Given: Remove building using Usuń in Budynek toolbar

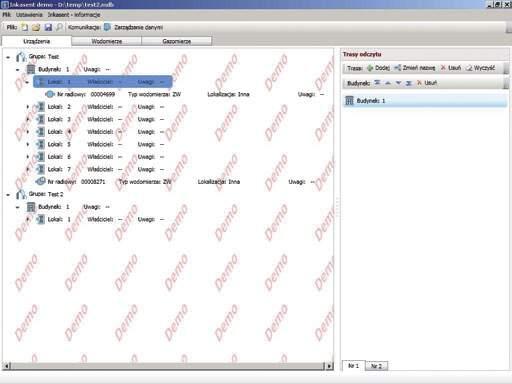Looking at the screenshot, I should point(427,83).
